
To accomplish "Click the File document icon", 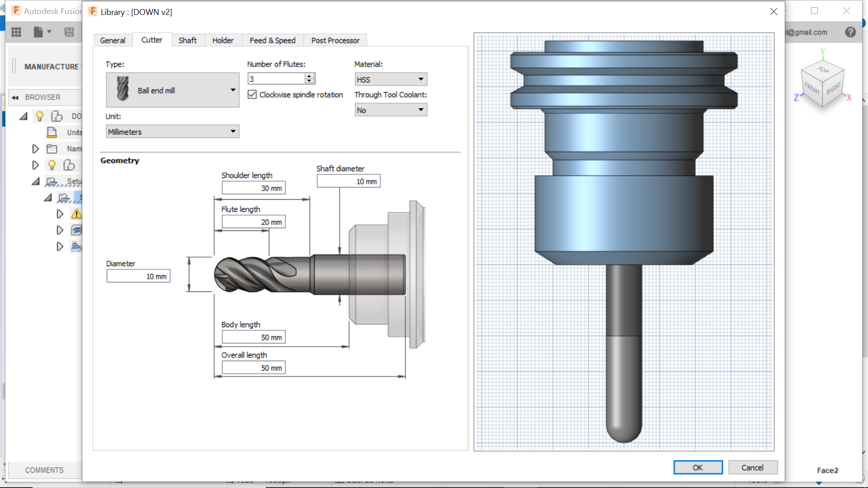I will click(38, 32).
